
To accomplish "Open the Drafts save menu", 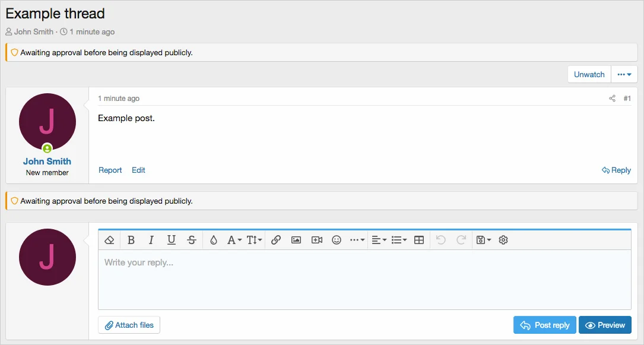I will [483, 240].
